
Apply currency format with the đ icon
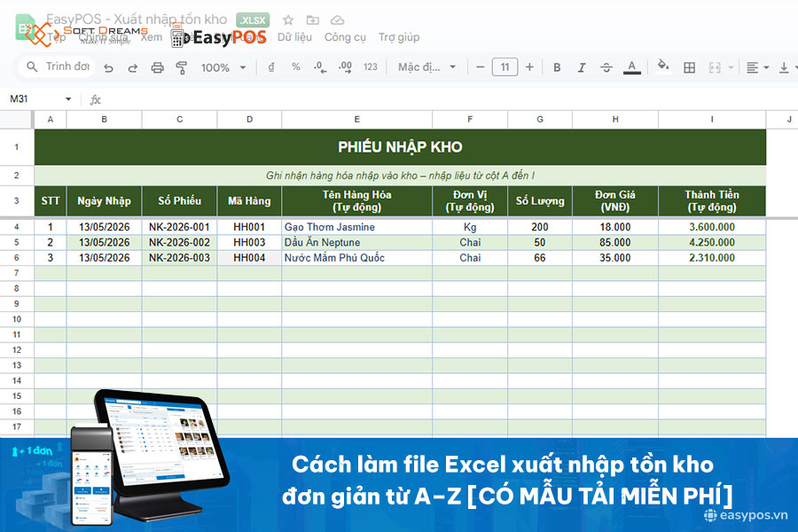271,67
